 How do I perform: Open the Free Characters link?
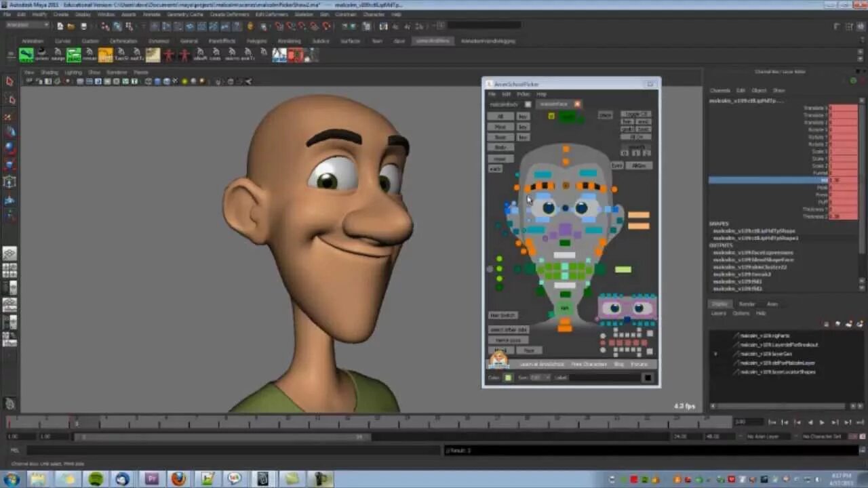coord(589,365)
